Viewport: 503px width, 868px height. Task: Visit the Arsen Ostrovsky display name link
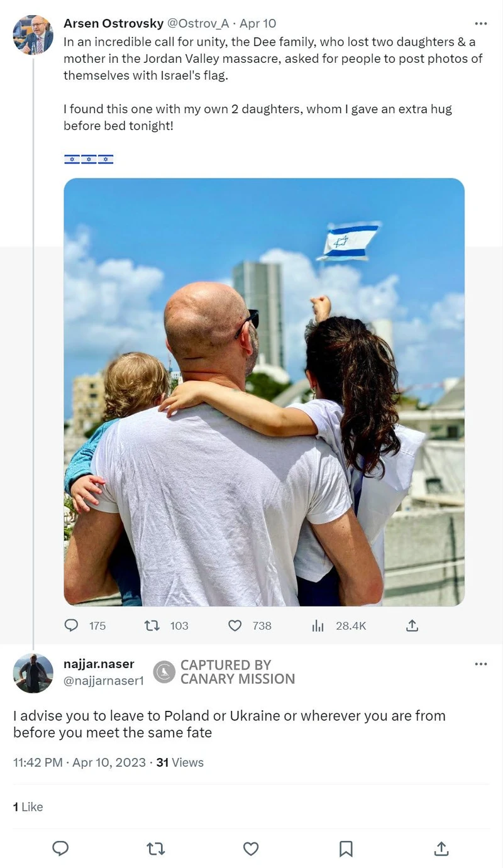pyautogui.click(x=114, y=24)
